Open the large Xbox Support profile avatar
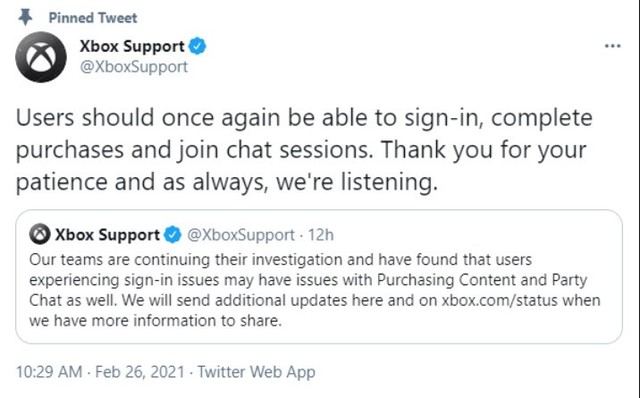The image size is (640, 398). [41, 57]
